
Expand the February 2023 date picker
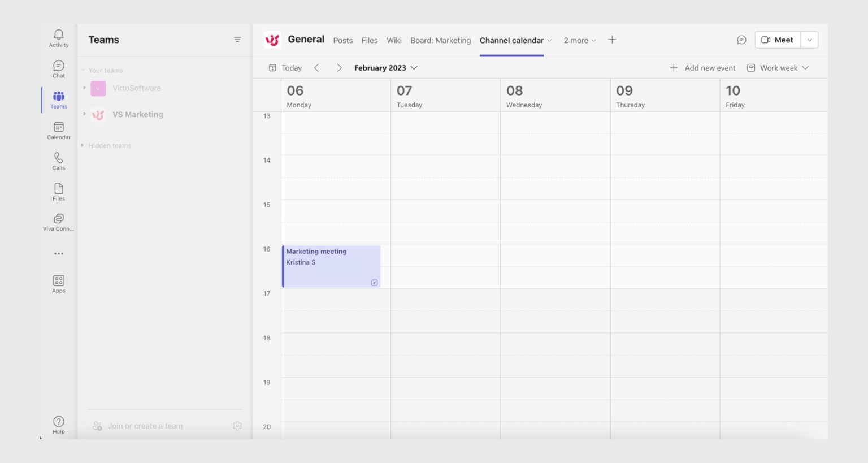coord(386,67)
